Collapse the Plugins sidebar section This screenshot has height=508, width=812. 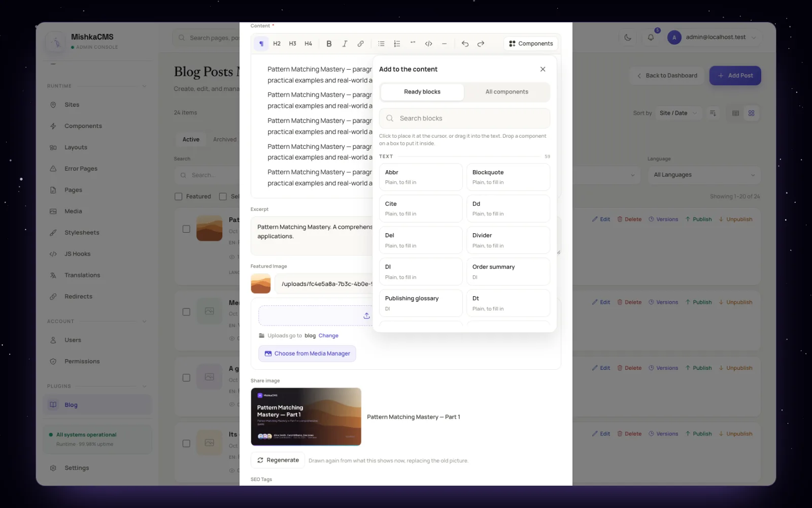[144, 387]
